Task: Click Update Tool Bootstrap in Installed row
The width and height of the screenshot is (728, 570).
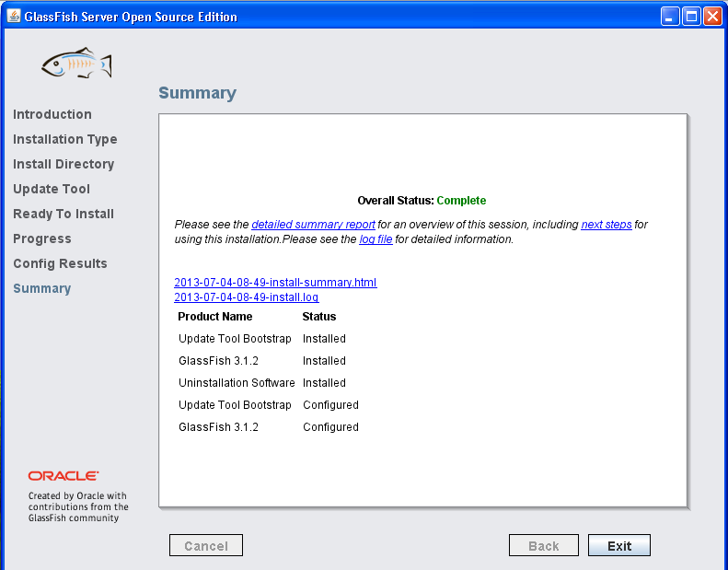Action: pos(235,339)
